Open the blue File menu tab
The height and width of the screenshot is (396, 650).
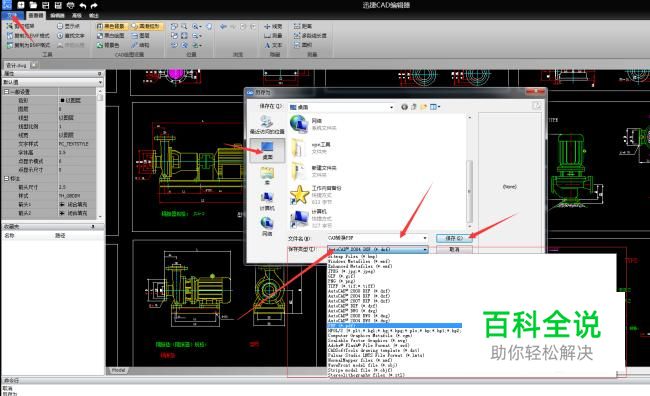pyautogui.click(x=12, y=15)
